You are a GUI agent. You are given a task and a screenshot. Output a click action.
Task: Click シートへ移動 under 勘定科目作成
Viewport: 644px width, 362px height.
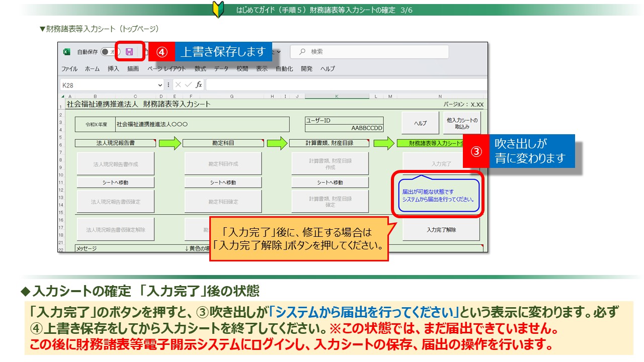tap(223, 183)
